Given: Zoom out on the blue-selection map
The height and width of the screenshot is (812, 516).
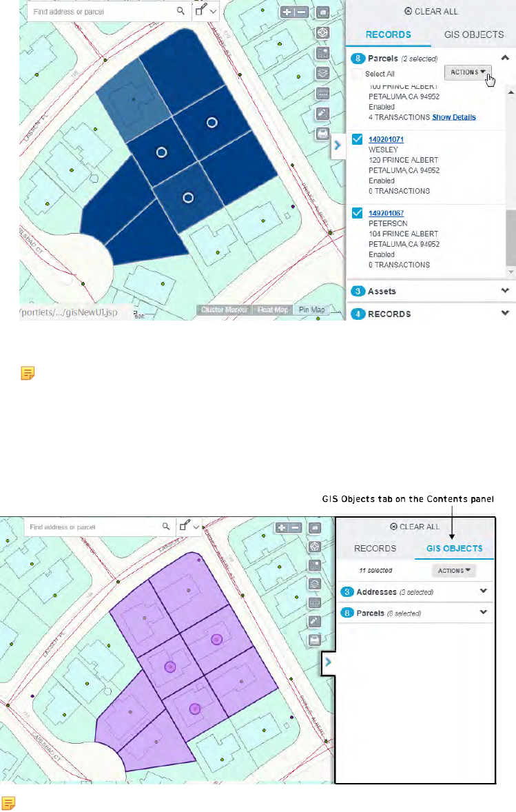Looking at the screenshot, I should pyautogui.click(x=302, y=12).
